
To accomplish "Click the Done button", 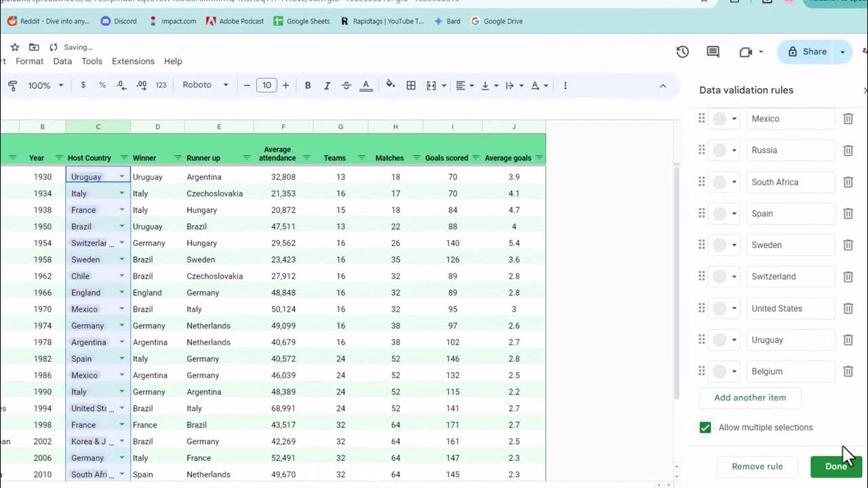I will pyautogui.click(x=836, y=466).
